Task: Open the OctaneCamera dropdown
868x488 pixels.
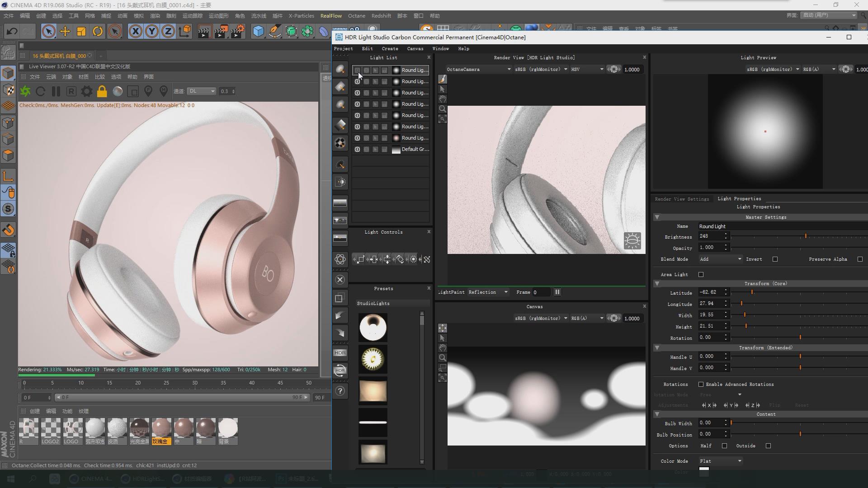Action: tap(478, 70)
